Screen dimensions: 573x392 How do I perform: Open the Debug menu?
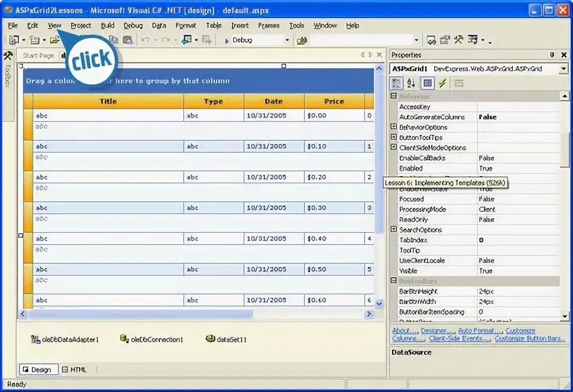[x=133, y=25]
